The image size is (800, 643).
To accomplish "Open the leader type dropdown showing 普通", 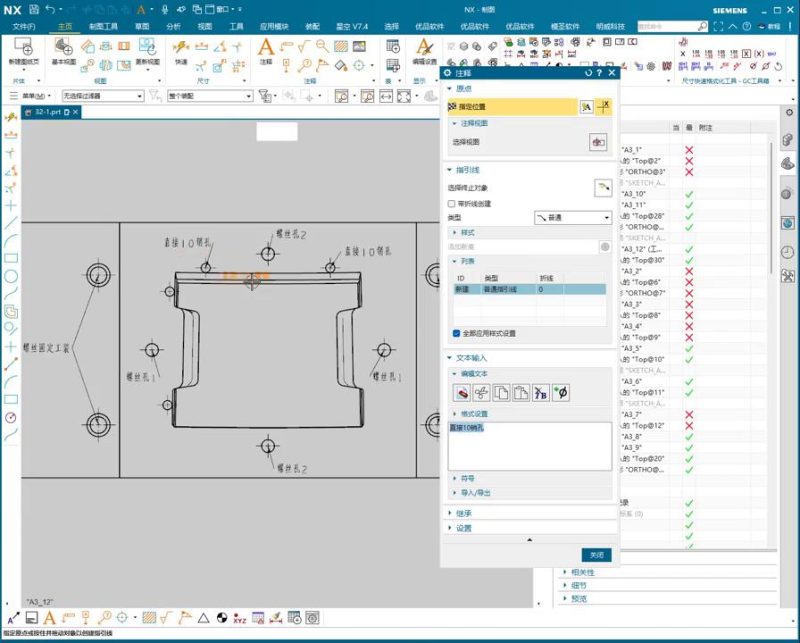I will point(571,217).
